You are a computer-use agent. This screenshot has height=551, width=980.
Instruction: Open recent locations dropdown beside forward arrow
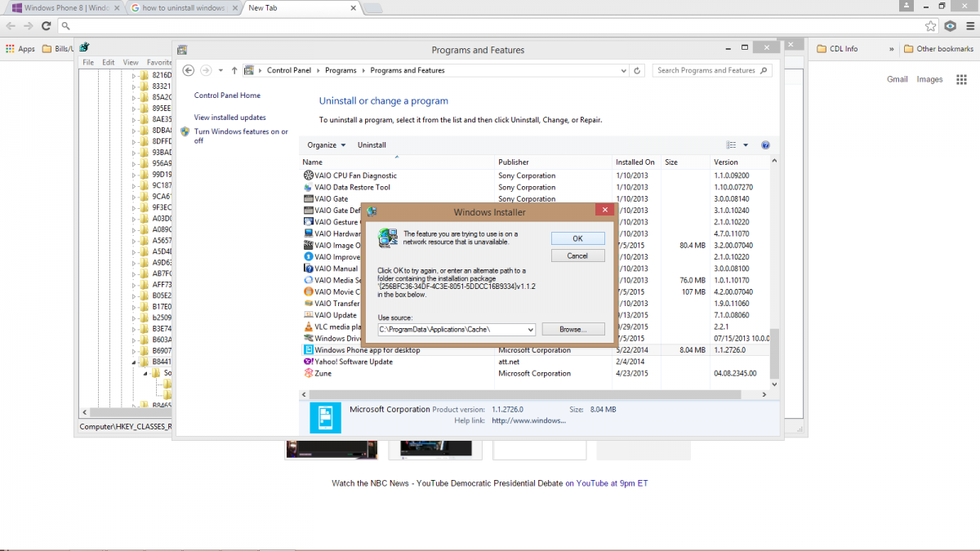click(222, 70)
